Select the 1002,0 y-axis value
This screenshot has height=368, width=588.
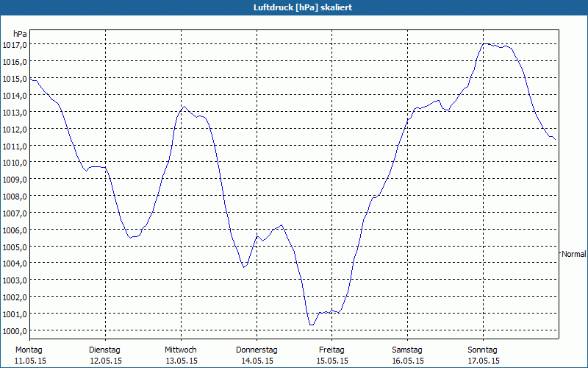pos(15,297)
